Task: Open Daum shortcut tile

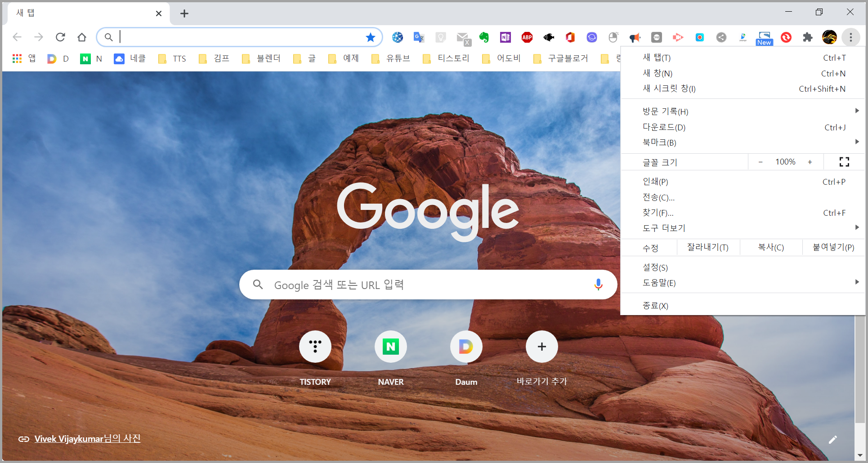Action: coord(466,358)
